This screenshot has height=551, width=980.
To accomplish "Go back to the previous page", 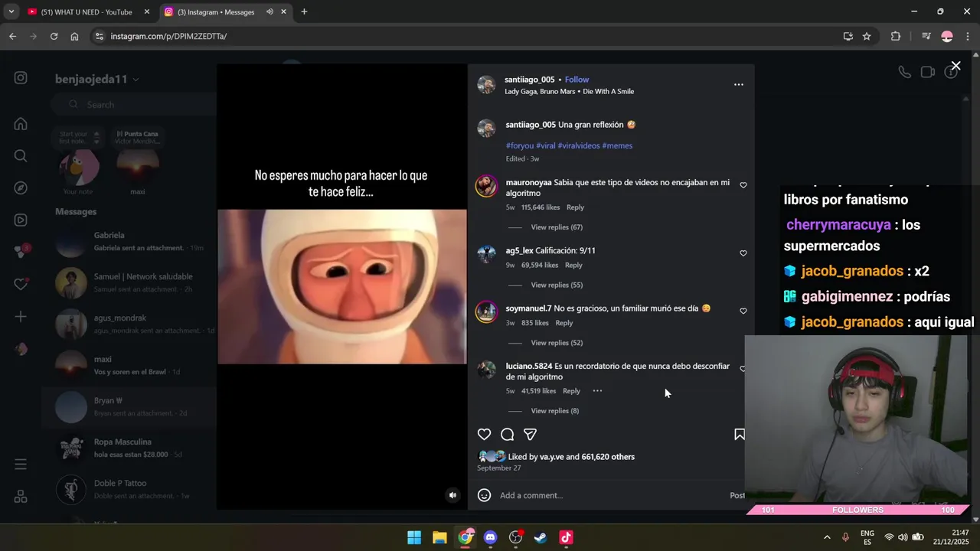I will [x=12, y=36].
